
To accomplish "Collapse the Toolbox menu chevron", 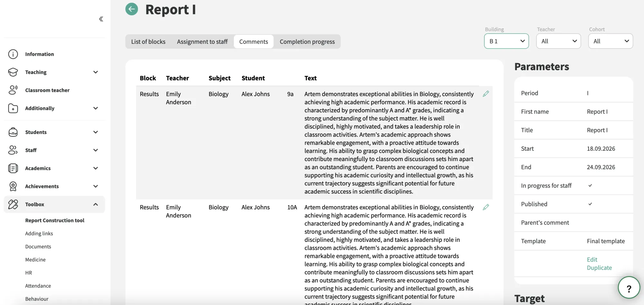I will point(96,204).
